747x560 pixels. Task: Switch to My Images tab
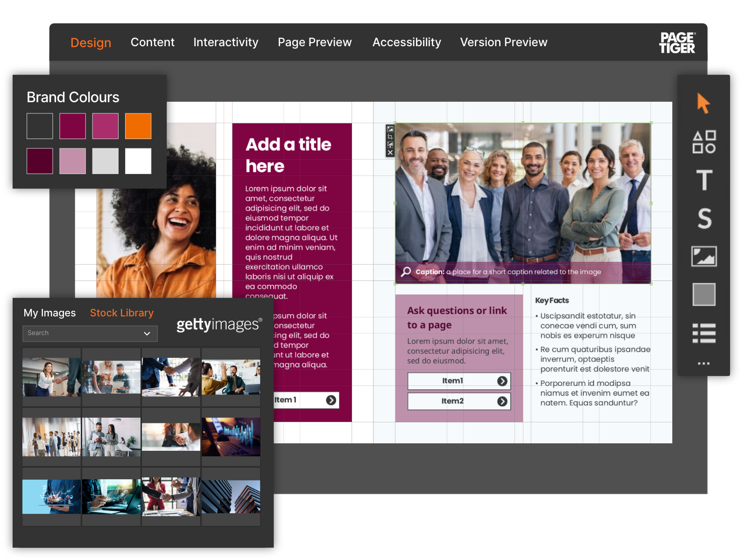tap(49, 313)
